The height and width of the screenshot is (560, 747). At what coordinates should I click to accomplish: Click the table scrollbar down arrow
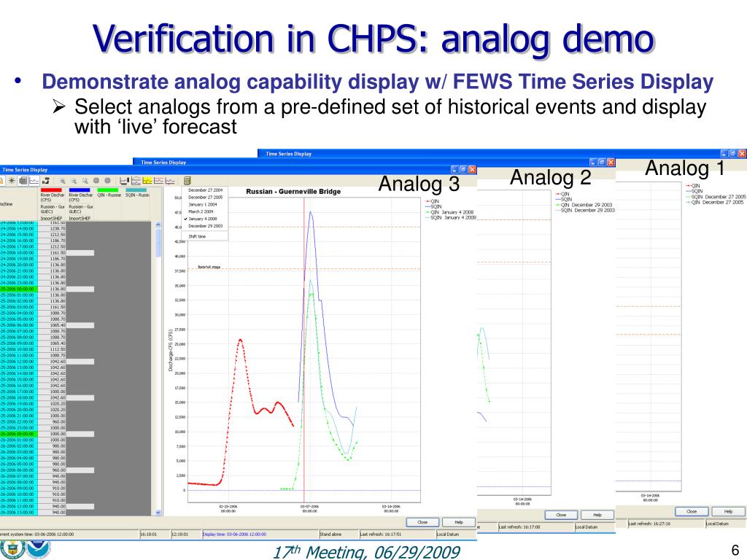coord(158,513)
